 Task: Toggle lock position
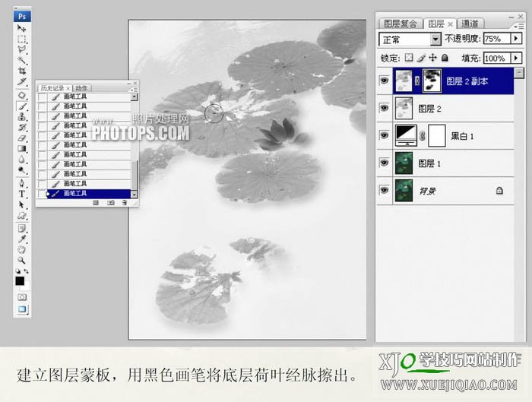pos(432,58)
